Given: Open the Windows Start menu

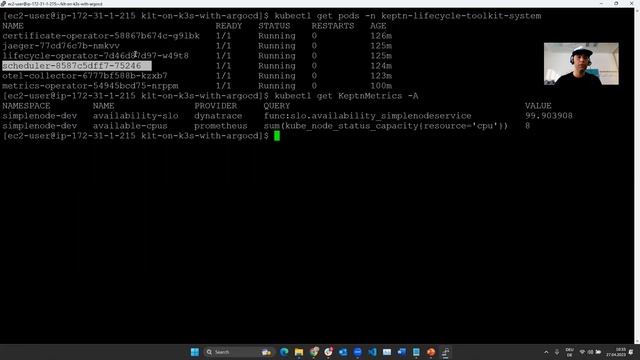Looking at the screenshot, I should [195, 352].
